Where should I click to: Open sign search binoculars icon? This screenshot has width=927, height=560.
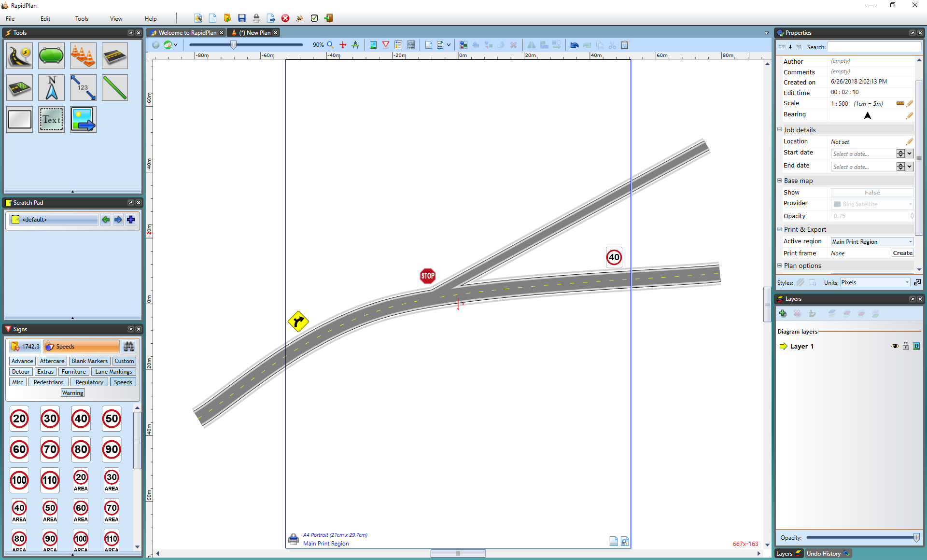pyautogui.click(x=129, y=347)
